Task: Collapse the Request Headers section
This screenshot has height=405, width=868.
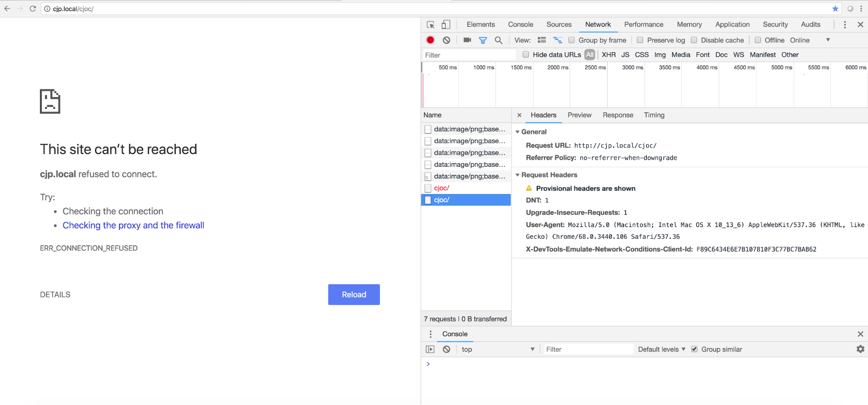Action: (518, 175)
